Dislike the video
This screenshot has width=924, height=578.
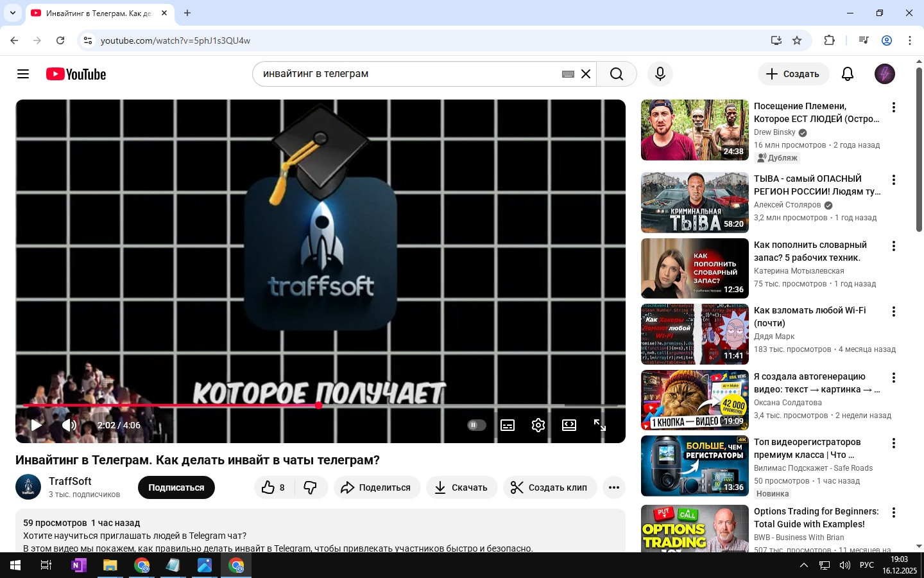pyautogui.click(x=311, y=487)
